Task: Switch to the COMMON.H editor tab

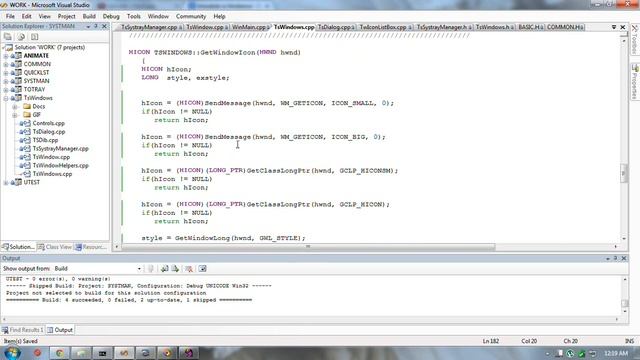Action: coord(565,27)
